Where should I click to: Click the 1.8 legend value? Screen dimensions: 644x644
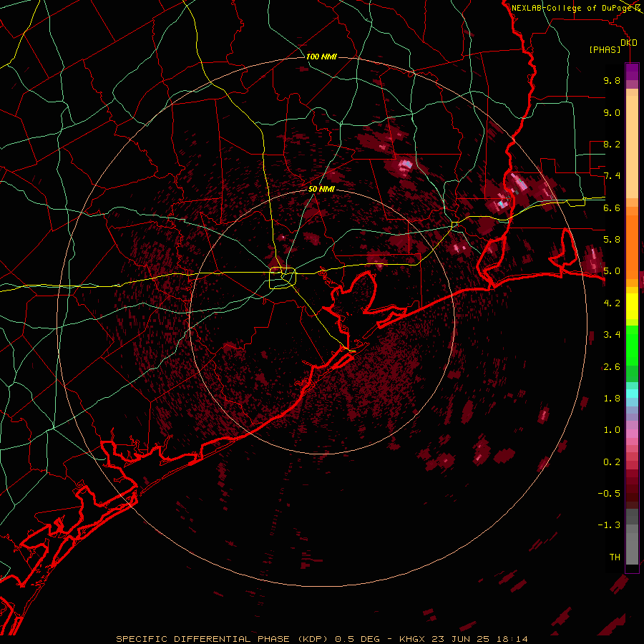pyautogui.click(x=612, y=399)
